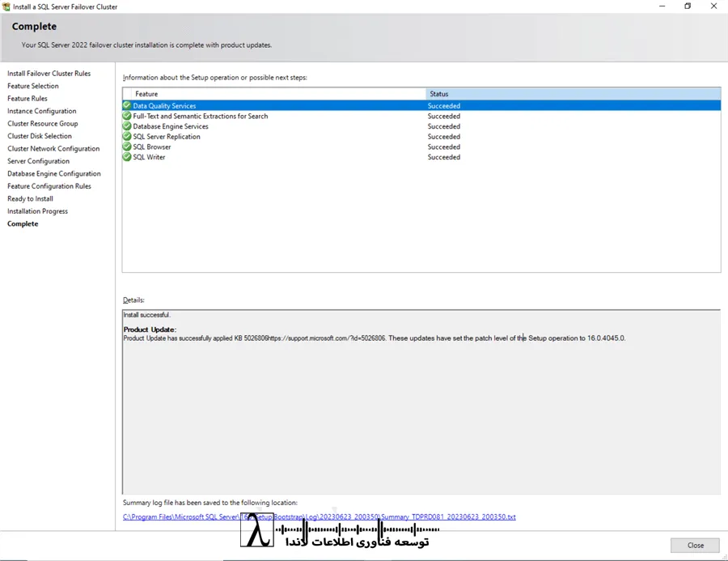Click Succeeded status of Full-Text and Semantic Extractions
728x561 pixels.
point(444,117)
